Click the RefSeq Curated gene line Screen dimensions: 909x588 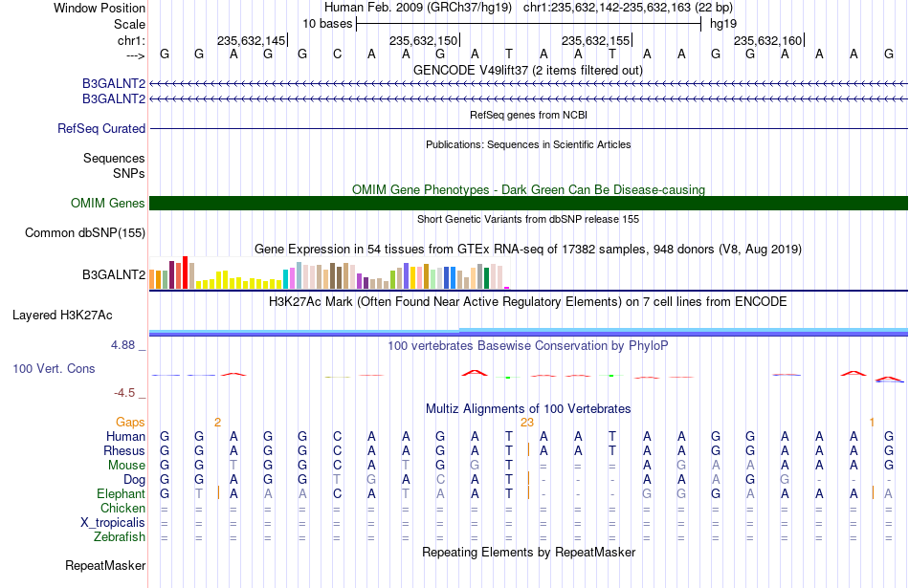point(528,129)
